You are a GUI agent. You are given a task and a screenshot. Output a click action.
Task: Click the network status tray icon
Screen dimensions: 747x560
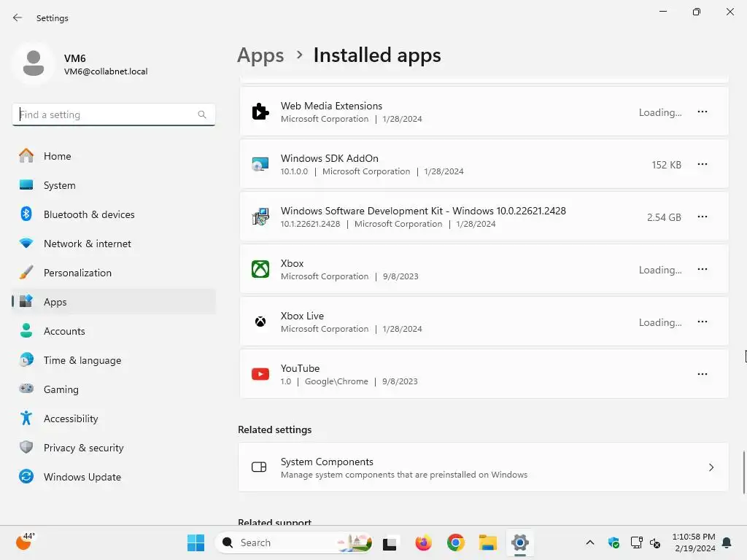pyautogui.click(x=636, y=542)
